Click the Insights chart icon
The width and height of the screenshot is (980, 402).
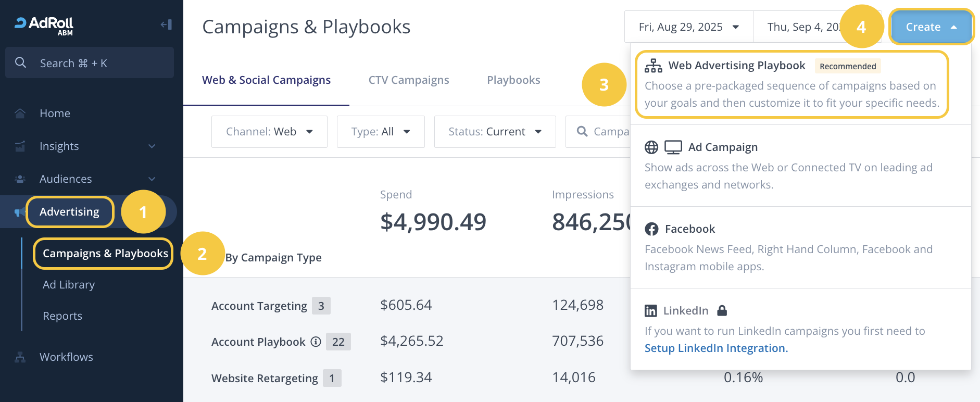pyautogui.click(x=20, y=146)
